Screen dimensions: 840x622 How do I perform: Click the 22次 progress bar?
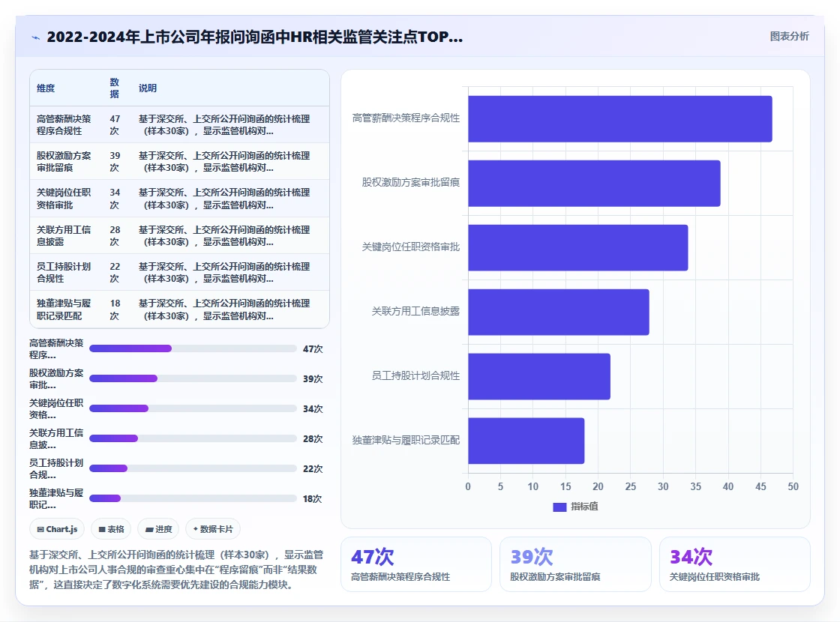tap(193, 468)
